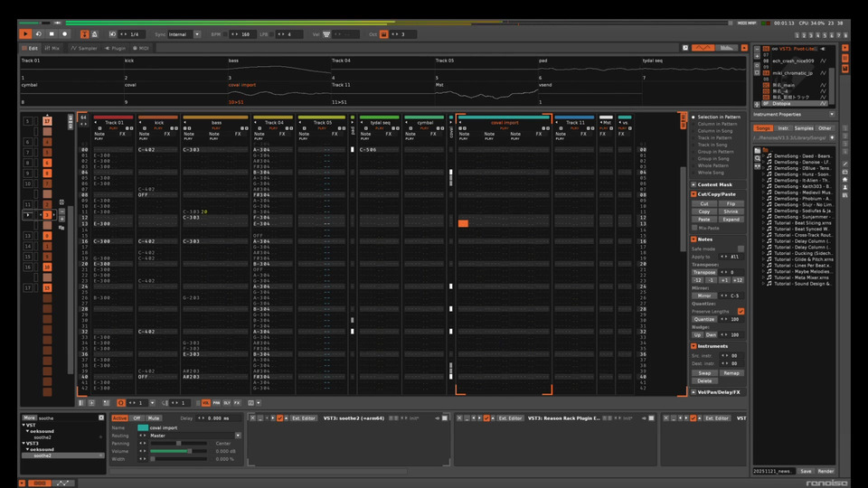Toggle the metronome icon
This screenshot has width=868, height=488.
92,34
